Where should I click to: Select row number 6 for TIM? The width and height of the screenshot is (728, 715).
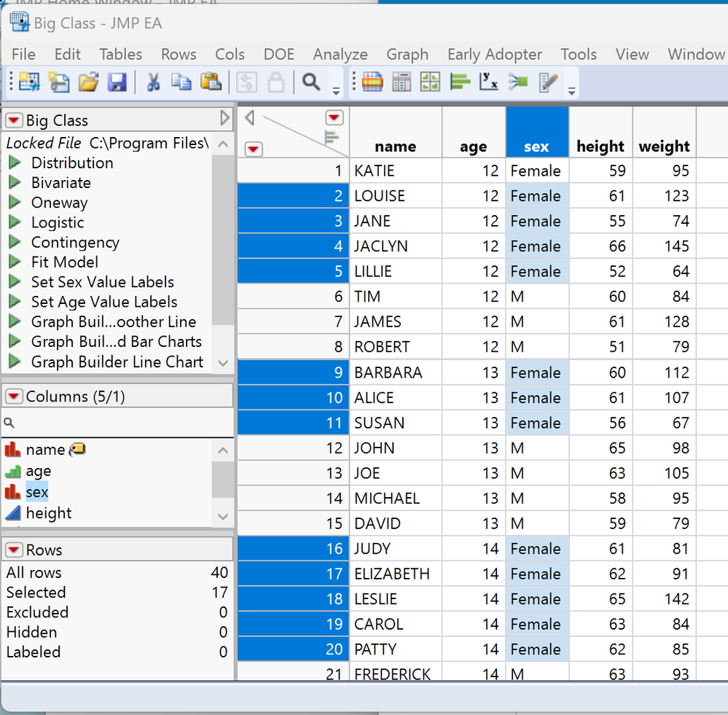[x=293, y=296]
